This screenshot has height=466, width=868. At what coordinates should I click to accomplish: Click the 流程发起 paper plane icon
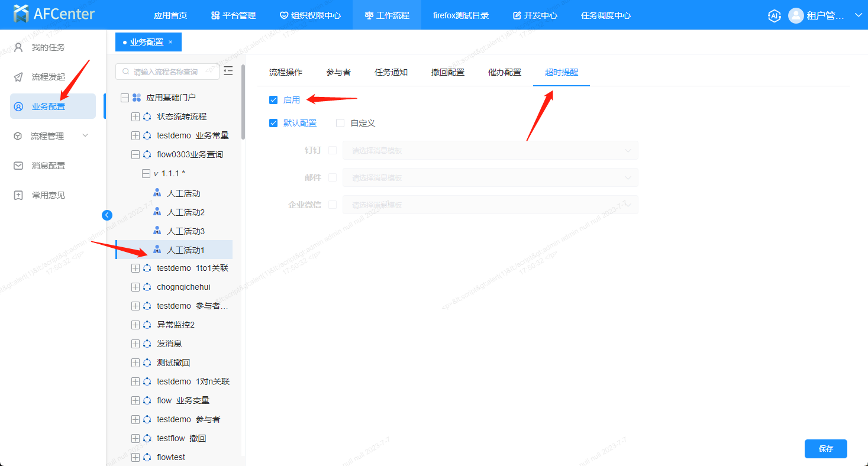coord(19,77)
